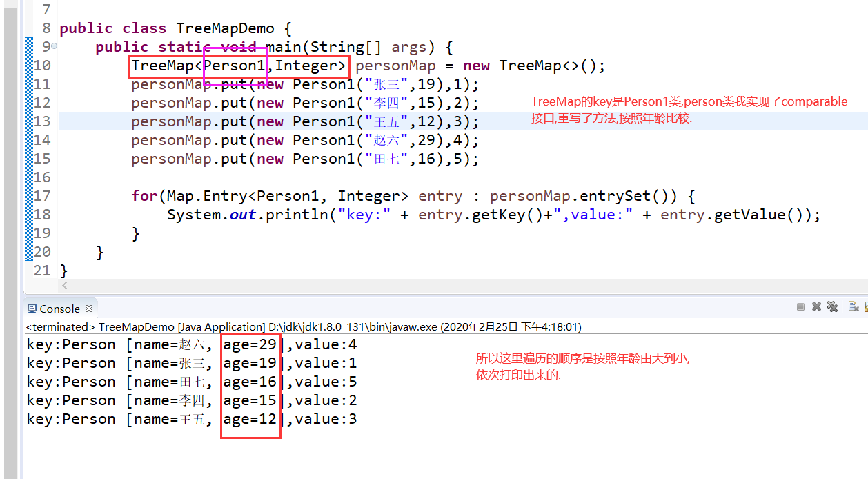Click the Clear Console document icon
The width and height of the screenshot is (868, 479).
[x=854, y=307]
